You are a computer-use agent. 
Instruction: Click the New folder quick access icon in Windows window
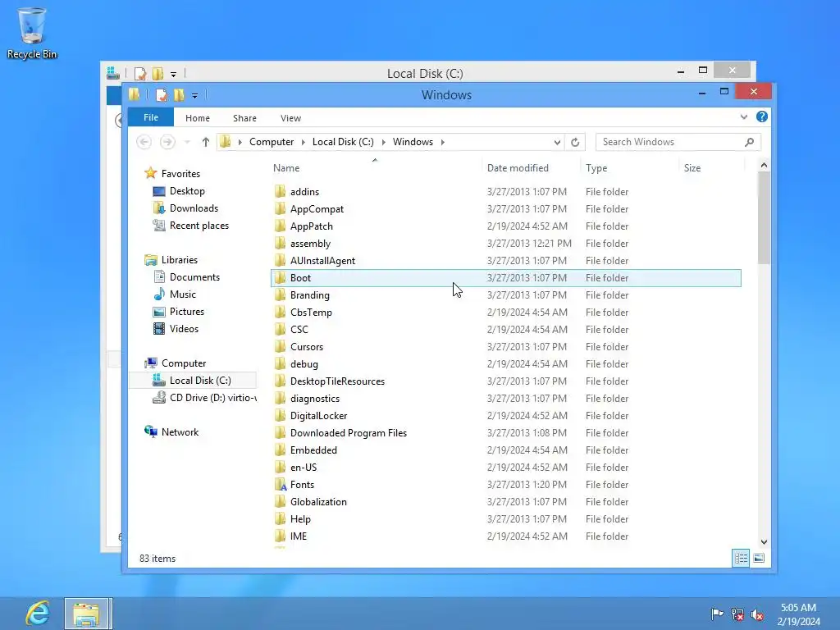point(179,95)
